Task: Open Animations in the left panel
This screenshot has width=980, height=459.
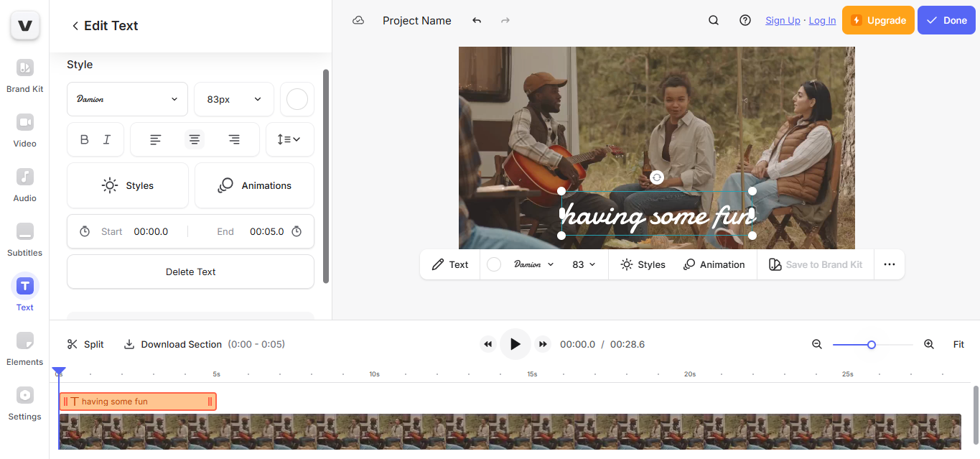Action: (254, 185)
